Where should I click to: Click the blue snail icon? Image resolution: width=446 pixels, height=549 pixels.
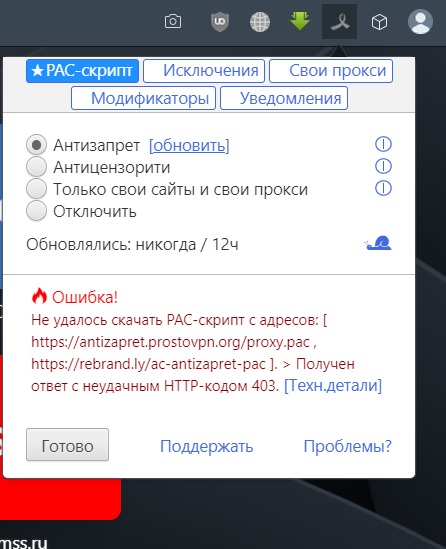click(378, 243)
